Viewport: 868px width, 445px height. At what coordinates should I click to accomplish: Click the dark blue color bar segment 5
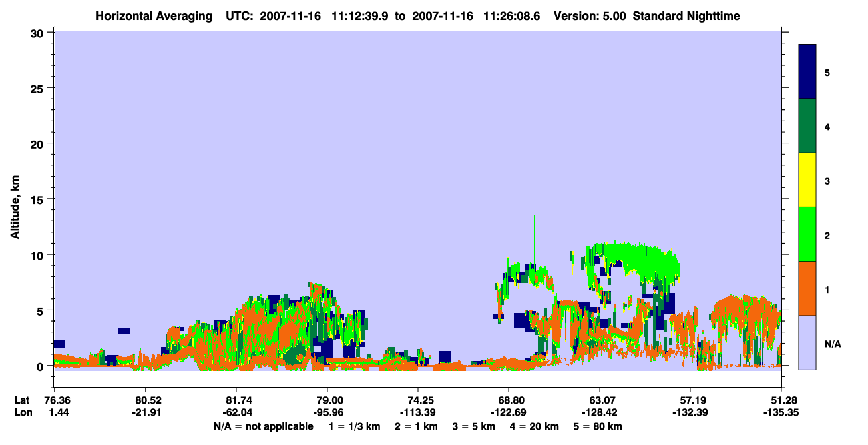pos(807,71)
